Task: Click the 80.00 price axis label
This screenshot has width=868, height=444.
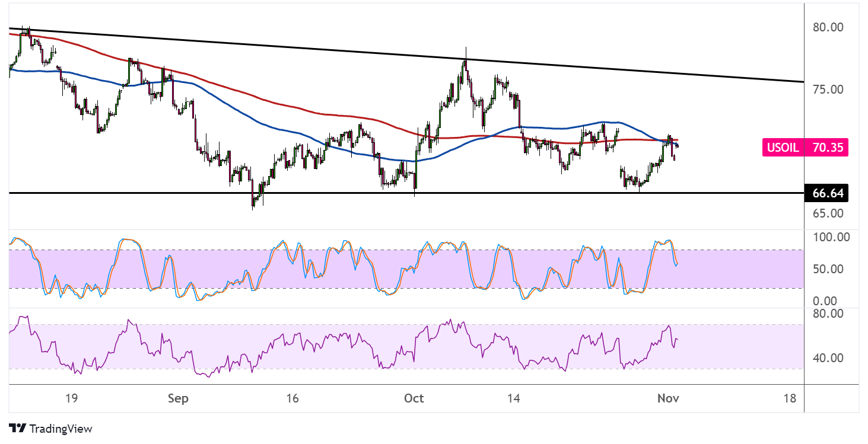Action: (x=828, y=27)
